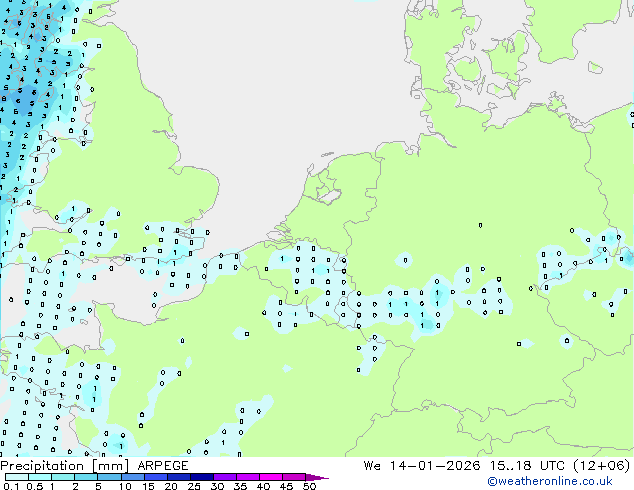Click the "0.5" legend label
634x490 pixels.
click(34, 486)
